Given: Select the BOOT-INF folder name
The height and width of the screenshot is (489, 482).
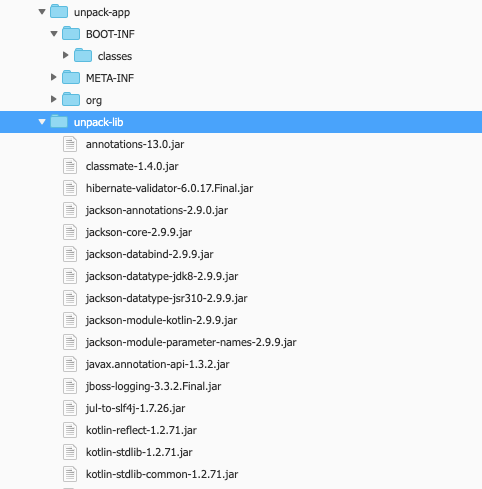Looking at the screenshot, I should point(110,34).
